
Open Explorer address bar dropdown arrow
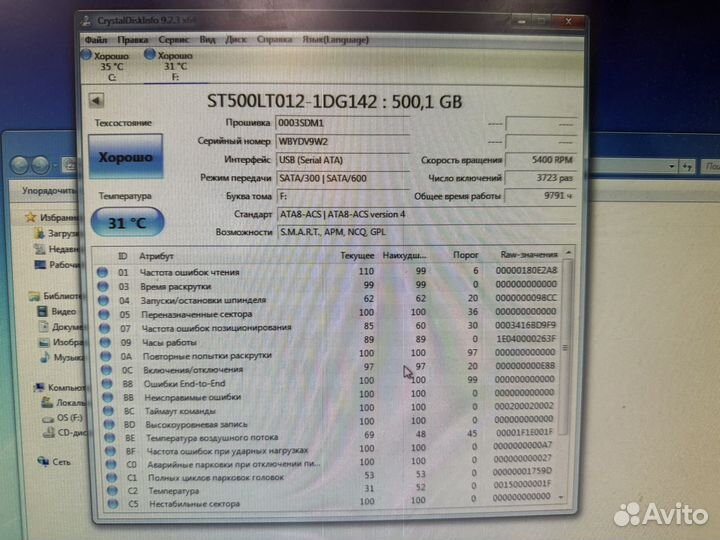click(672, 166)
